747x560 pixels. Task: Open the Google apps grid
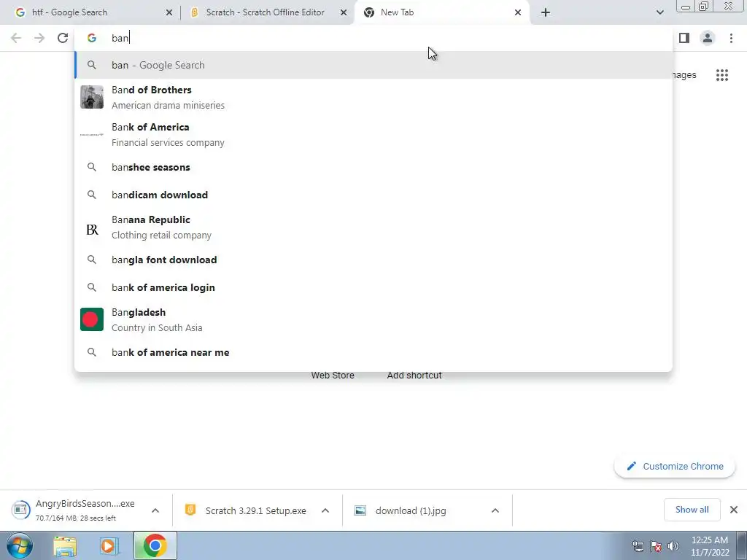722,75
